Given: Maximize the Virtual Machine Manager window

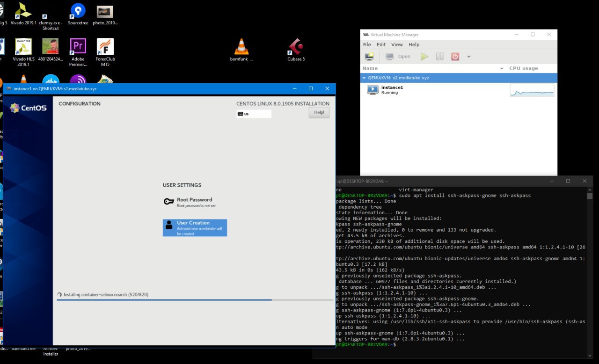Looking at the screenshot, I should pyautogui.click(x=533, y=35).
